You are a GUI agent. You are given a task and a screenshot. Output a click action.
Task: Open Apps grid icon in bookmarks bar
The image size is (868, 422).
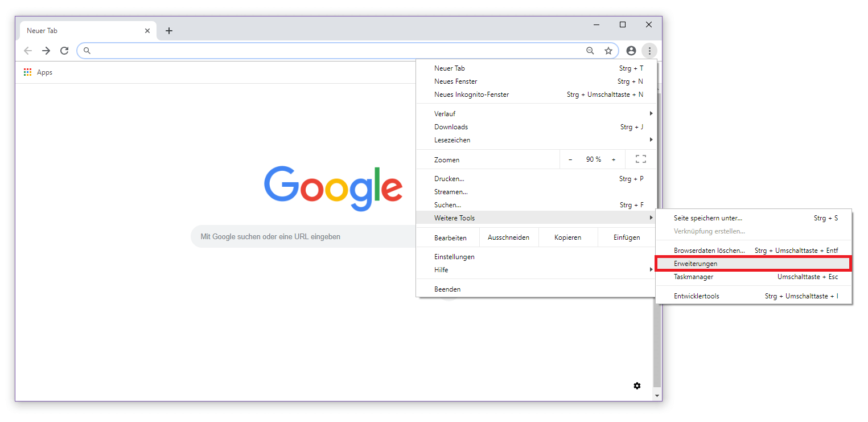[x=27, y=72]
